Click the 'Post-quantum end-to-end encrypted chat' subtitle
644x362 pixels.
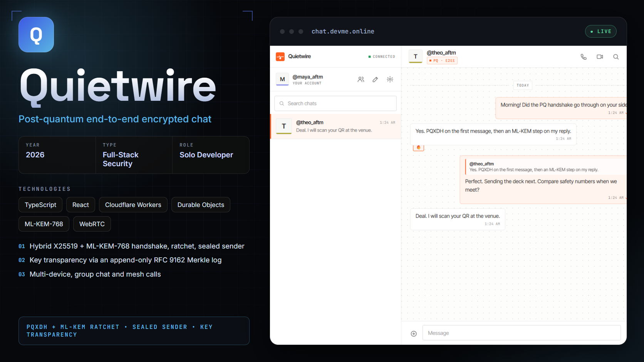click(115, 119)
